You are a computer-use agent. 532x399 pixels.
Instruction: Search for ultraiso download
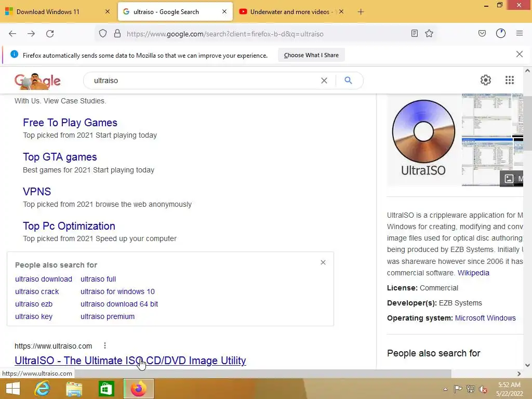pos(44,279)
